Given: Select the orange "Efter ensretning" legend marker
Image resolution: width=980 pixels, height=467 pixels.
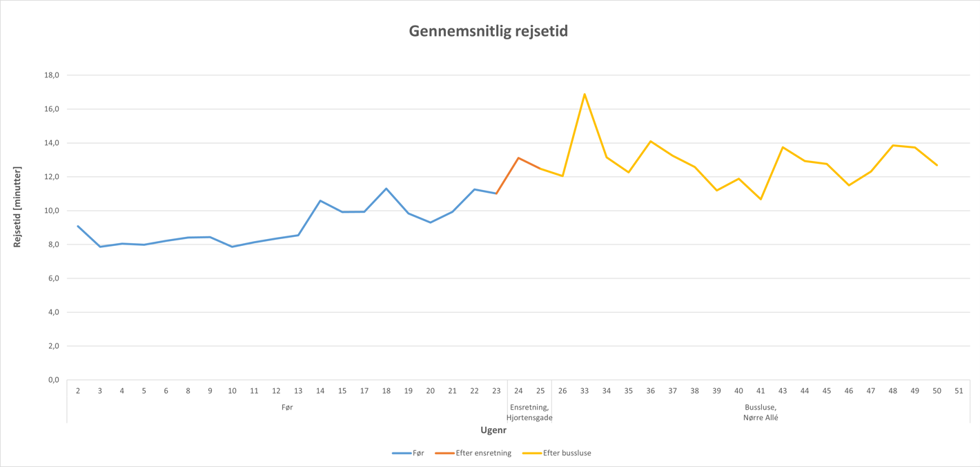Looking at the screenshot, I should (x=444, y=453).
